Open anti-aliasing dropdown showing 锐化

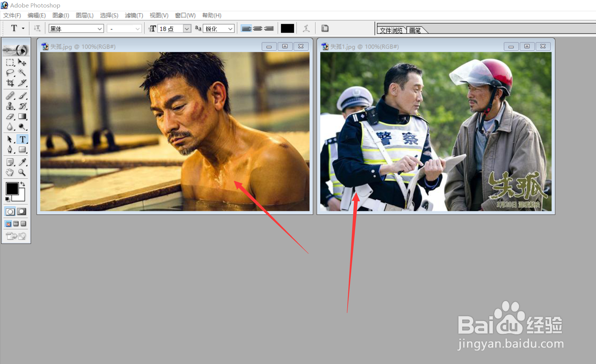(219, 29)
